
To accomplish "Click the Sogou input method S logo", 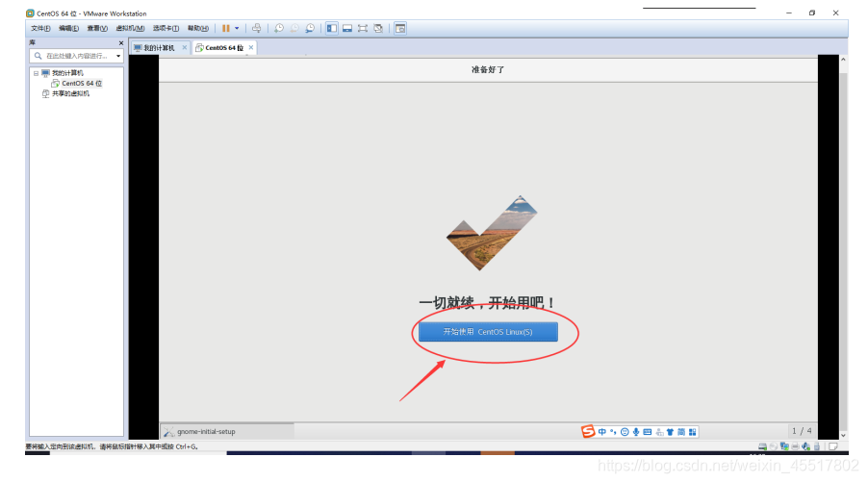I will point(587,432).
